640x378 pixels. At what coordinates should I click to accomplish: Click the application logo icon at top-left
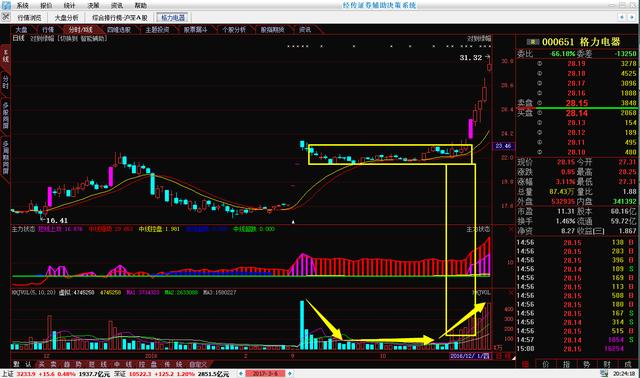(x=6, y=5)
